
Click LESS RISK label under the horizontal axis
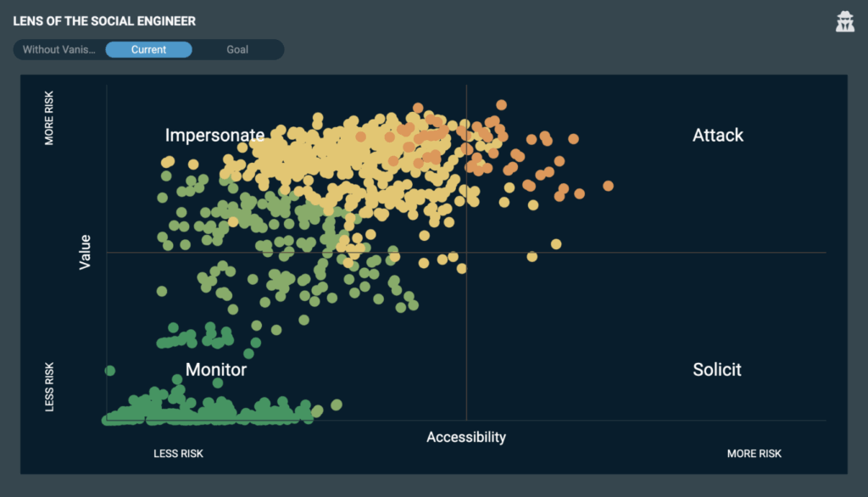click(x=178, y=454)
